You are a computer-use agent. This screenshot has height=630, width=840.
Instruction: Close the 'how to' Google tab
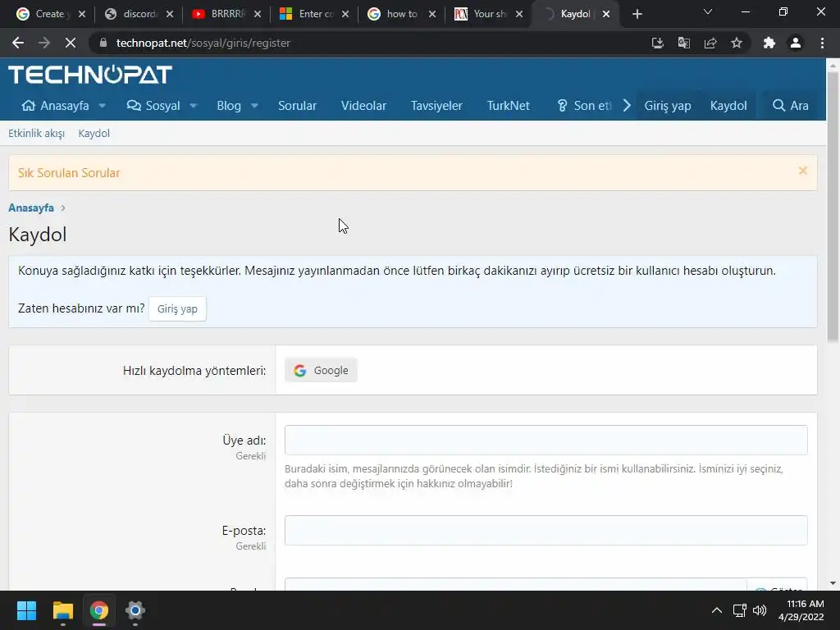[431, 14]
